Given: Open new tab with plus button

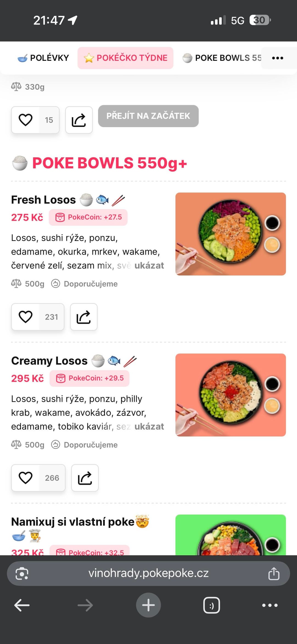Looking at the screenshot, I should point(148,605).
